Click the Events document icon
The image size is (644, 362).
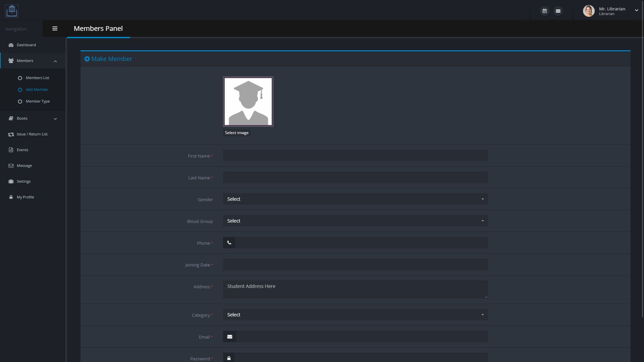[x=11, y=150]
